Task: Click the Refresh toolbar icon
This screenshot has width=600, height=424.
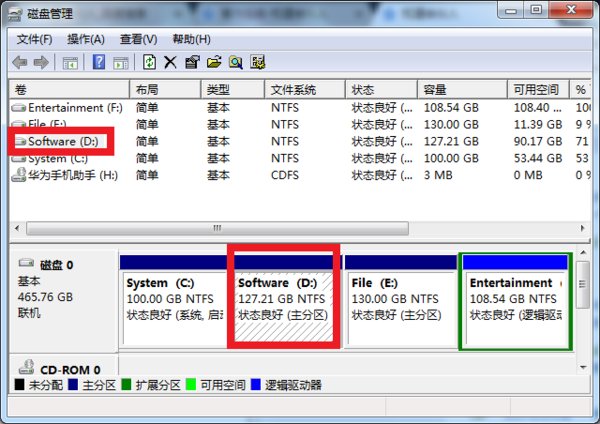Action: (149, 62)
